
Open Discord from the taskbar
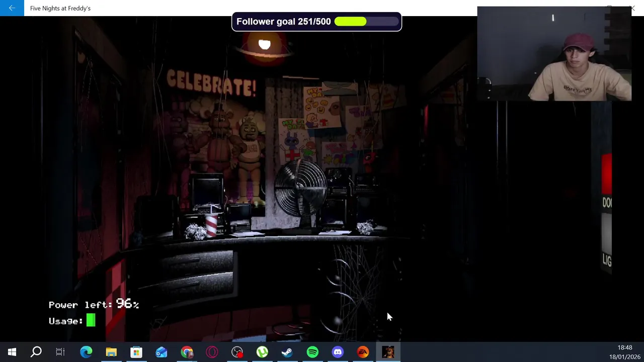pos(338,352)
